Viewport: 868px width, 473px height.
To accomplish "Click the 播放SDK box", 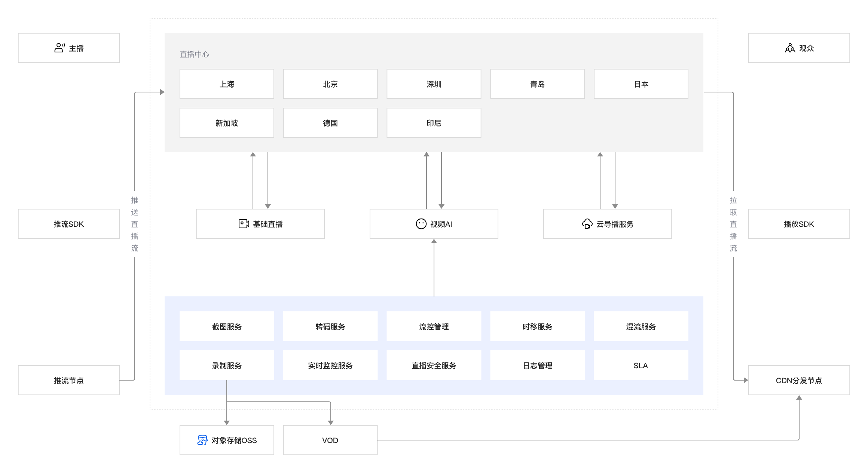I will click(799, 224).
